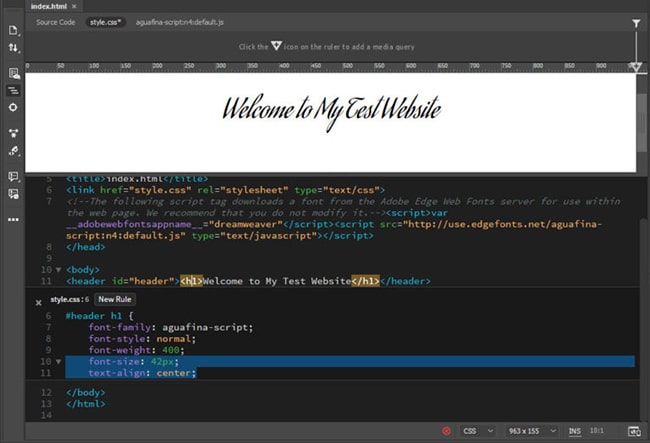The image size is (650, 443).
Task: Click the Get/Put files arrows icon
Action: click(13, 47)
